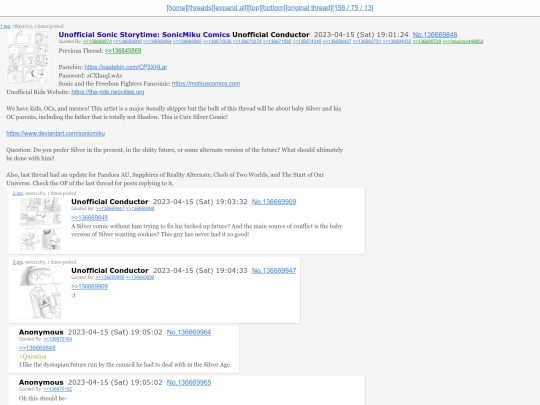Click the [expand all] link
This screenshot has height=405, width=540.
click(230, 8)
